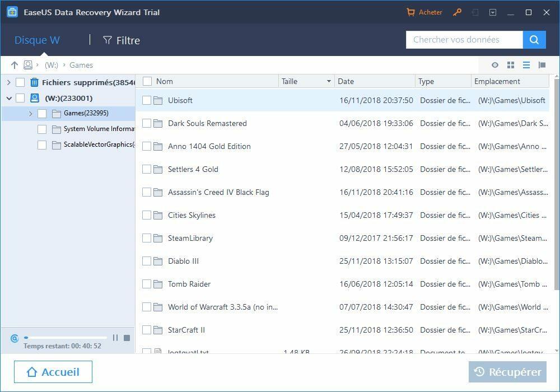Image resolution: width=560 pixels, height=392 pixels.
Task: Click the Acheter shopping cart icon
Action: 410,12
